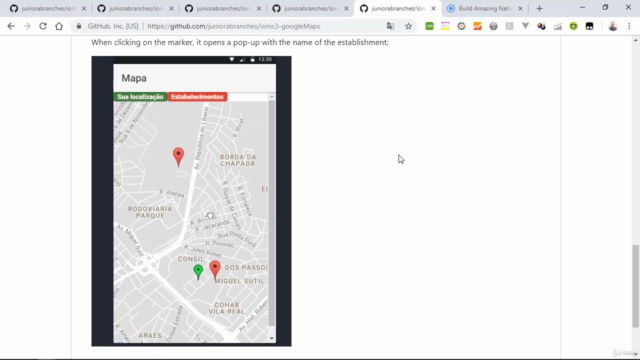Click the Mapa title in screenshot
The width and height of the screenshot is (640, 360).
click(x=134, y=78)
